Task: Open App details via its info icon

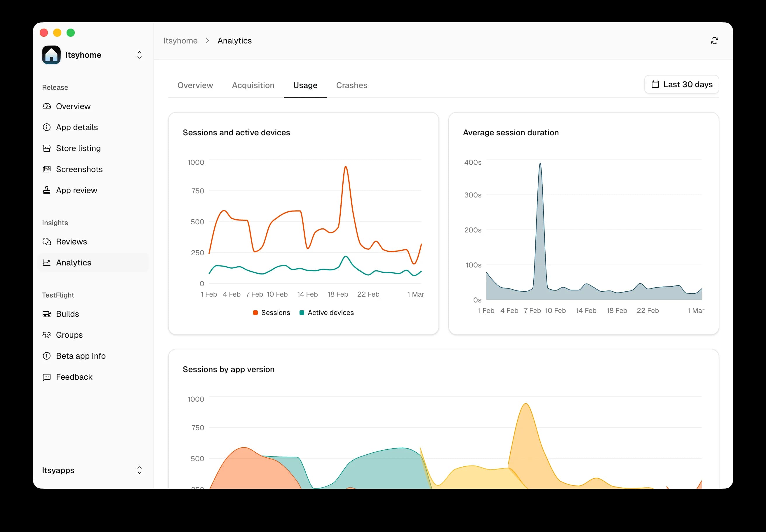Action: pyautogui.click(x=47, y=127)
